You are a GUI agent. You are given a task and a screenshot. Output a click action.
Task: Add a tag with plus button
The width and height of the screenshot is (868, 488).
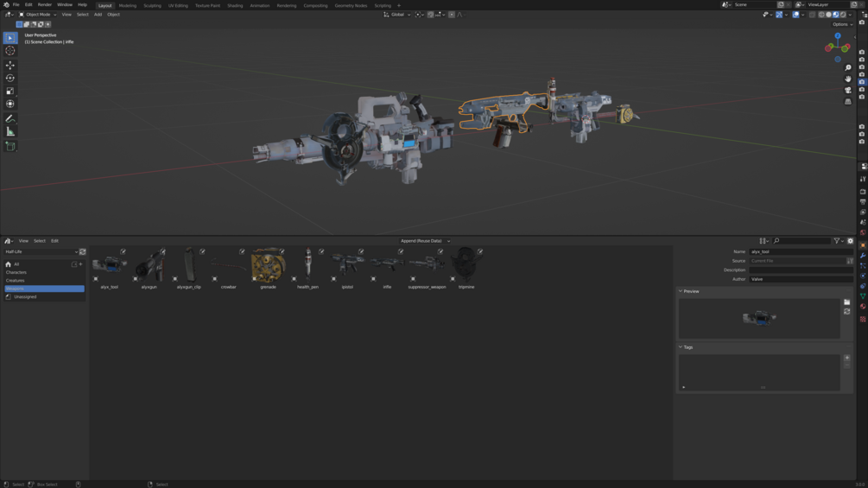click(847, 358)
